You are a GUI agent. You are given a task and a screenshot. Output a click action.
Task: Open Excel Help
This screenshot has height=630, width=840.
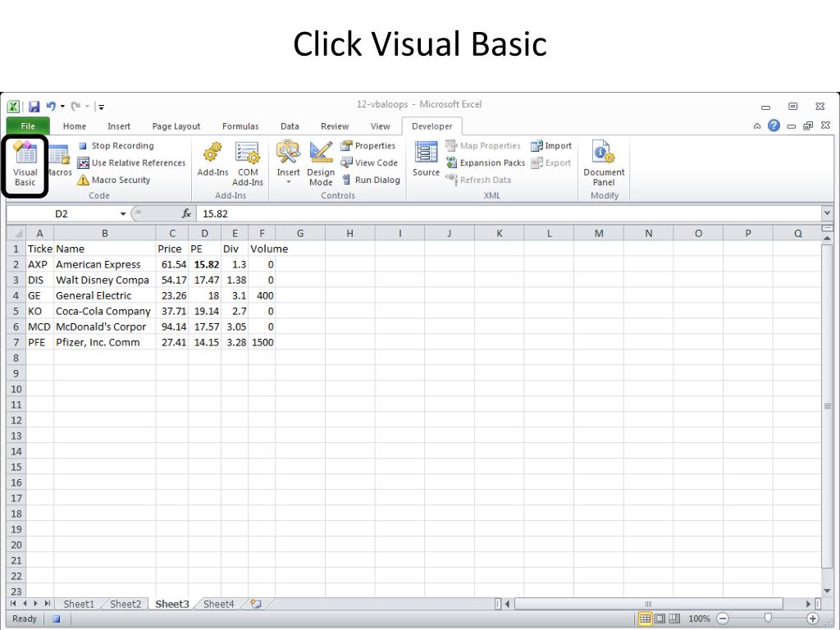pos(774,126)
